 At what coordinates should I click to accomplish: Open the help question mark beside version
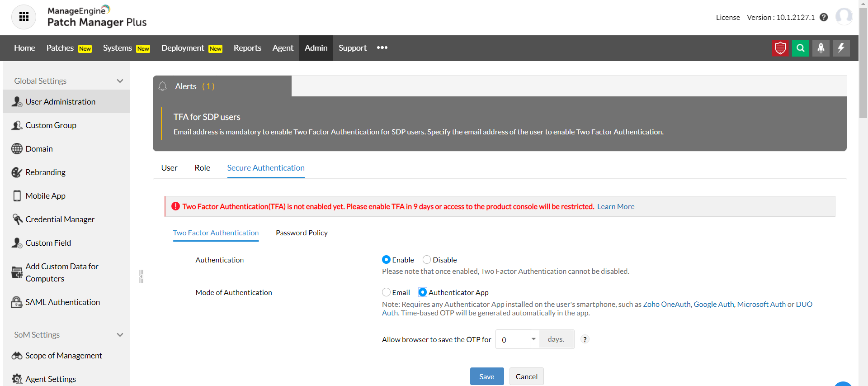pos(824,17)
